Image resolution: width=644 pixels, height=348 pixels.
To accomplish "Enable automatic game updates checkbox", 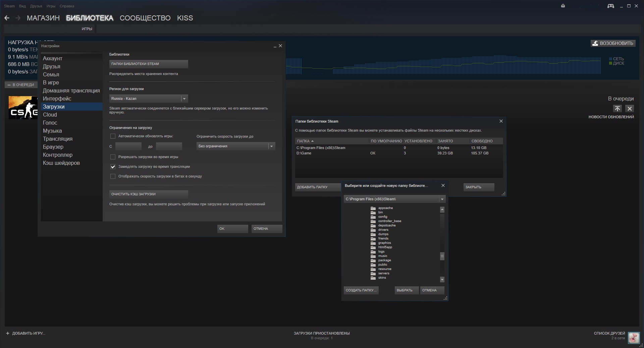I will (x=113, y=136).
